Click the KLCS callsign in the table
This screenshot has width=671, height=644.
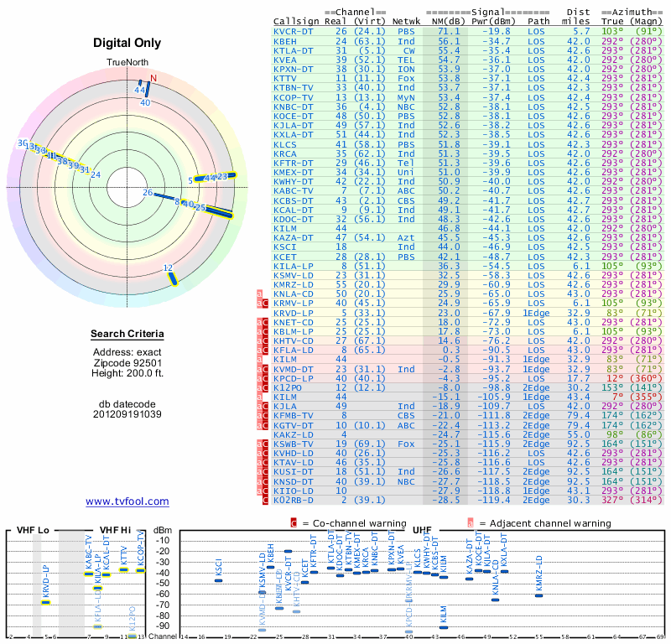click(285, 144)
